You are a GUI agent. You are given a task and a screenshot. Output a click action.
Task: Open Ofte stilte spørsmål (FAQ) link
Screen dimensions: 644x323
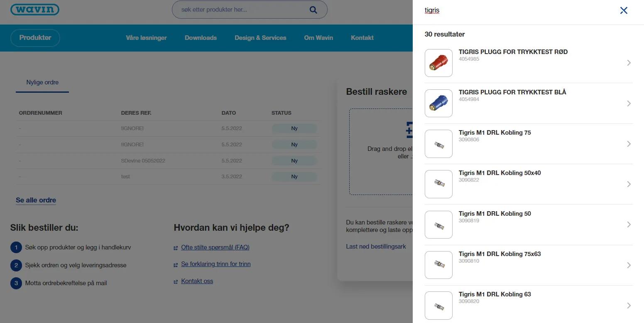(215, 247)
